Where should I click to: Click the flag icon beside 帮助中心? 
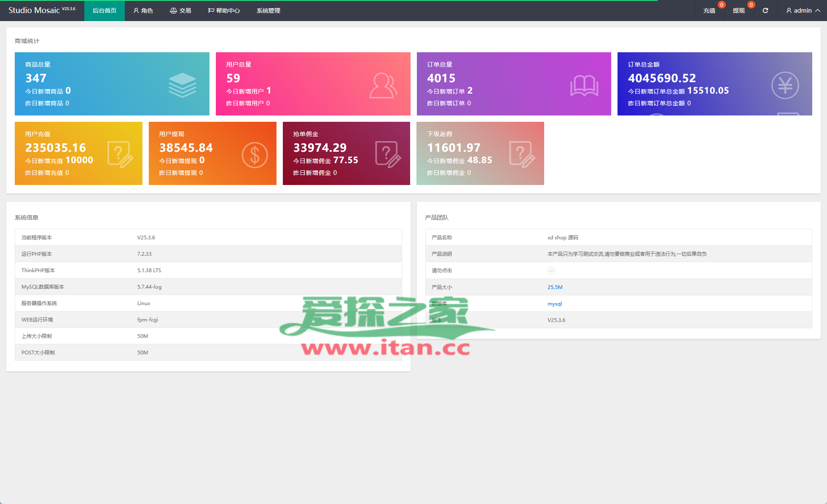pos(211,11)
